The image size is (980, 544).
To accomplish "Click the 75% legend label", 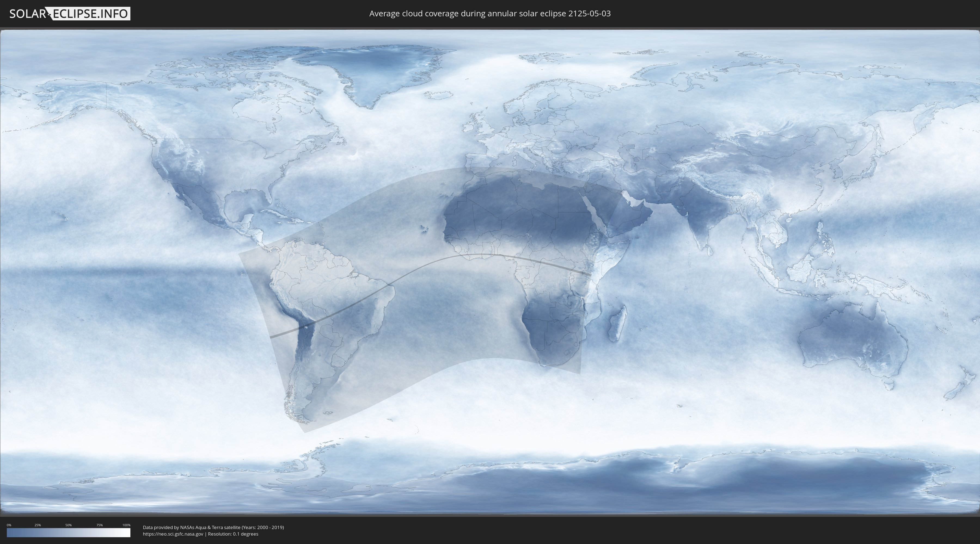I will (x=99, y=525).
